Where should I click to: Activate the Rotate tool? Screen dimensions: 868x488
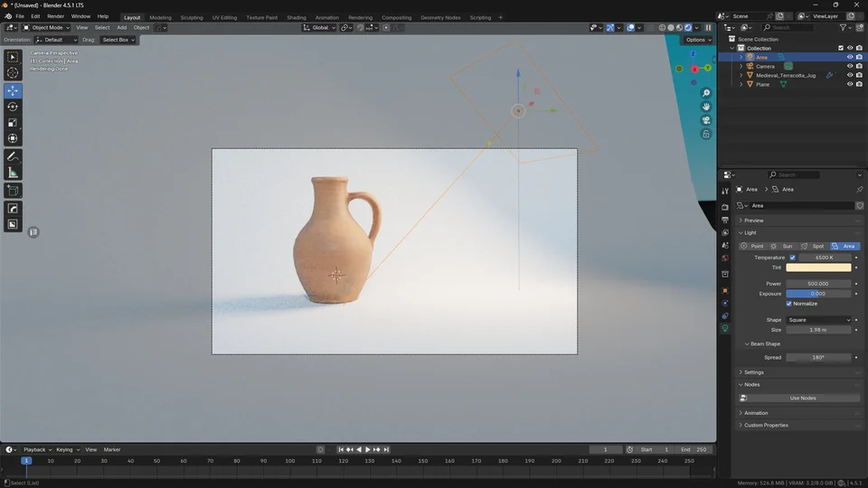tap(13, 107)
